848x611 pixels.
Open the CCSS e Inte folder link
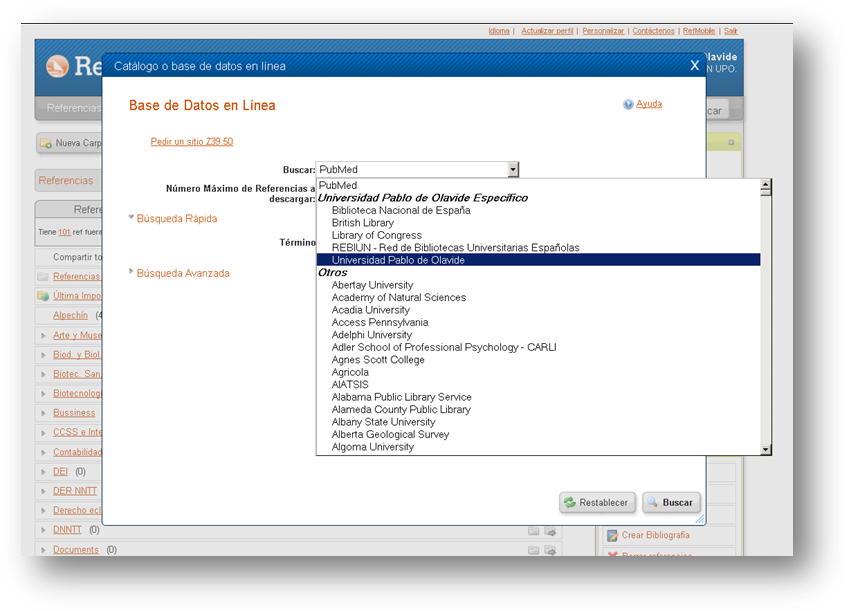pyautogui.click(x=77, y=432)
